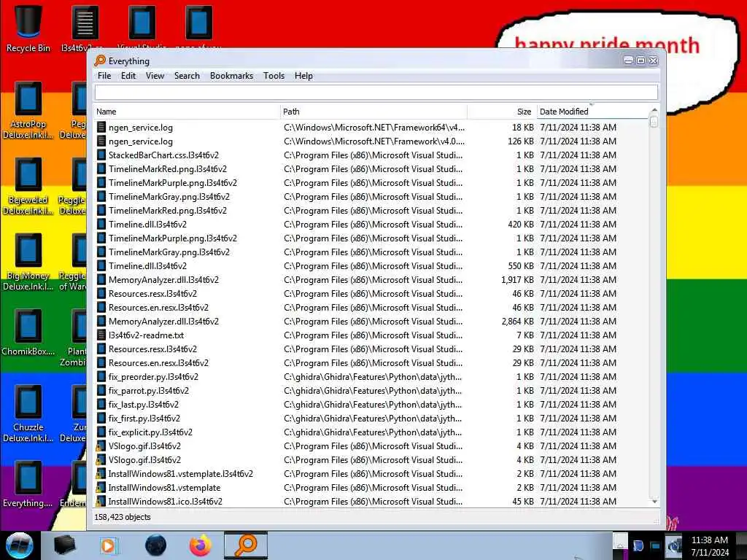Open the Bookmarks menu

[231, 76]
